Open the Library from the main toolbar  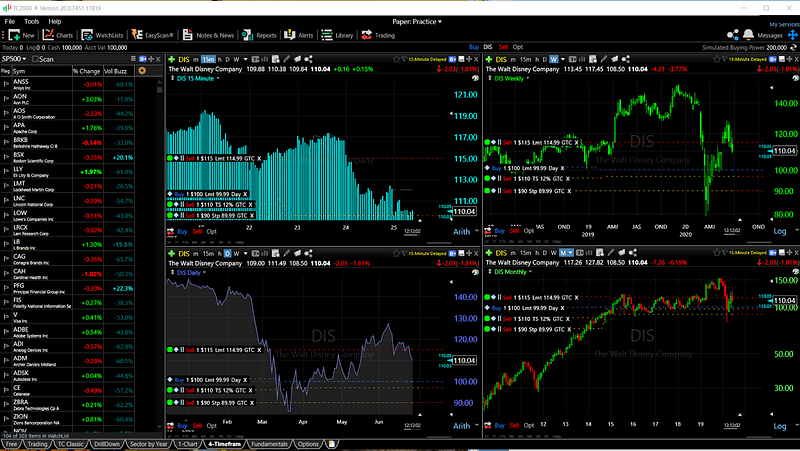tap(337, 35)
